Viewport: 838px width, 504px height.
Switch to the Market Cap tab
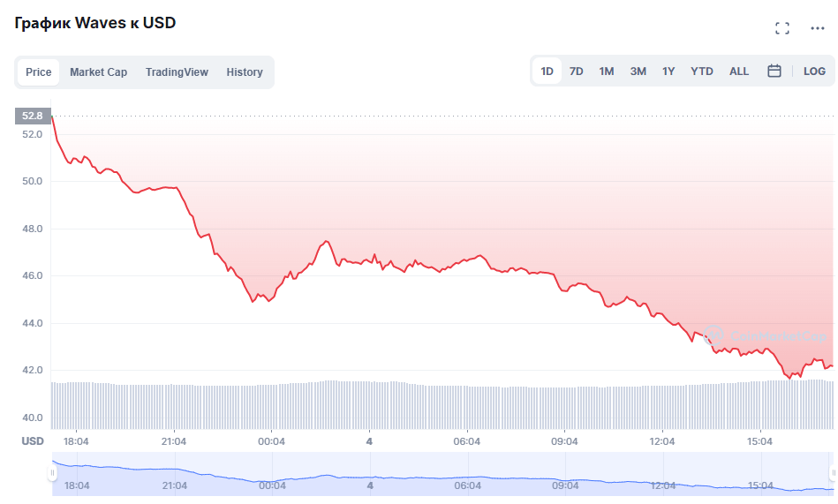[x=98, y=72]
